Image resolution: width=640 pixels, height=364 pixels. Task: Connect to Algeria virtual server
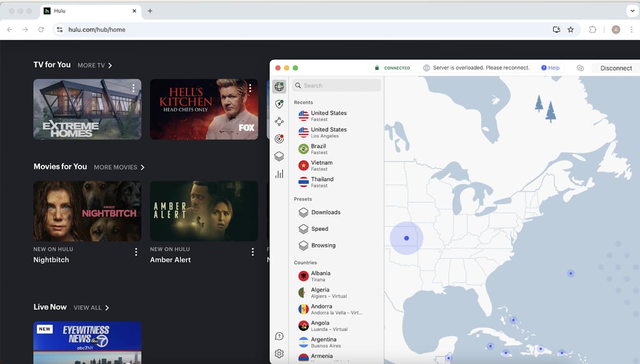(x=337, y=293)
